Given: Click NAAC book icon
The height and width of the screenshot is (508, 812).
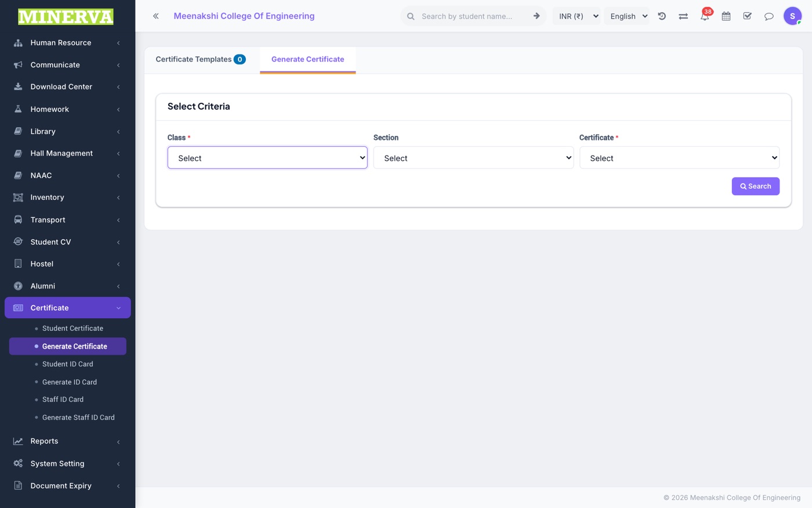Looking at the screenshot, I should pyautogui.click(x=18, y=175).
